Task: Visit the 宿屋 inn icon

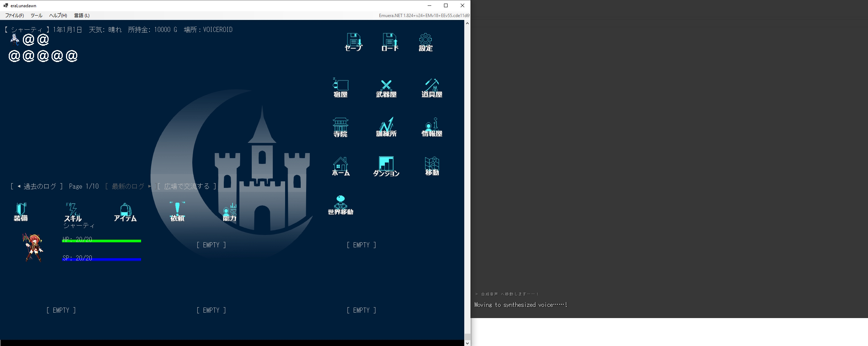Action: (341, 88)
